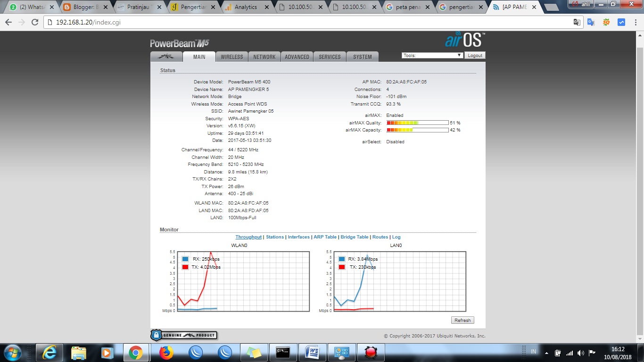Click the Ubiquiti antenna logo tab
This screenshot has width=644, height=362.
[166, 56]
